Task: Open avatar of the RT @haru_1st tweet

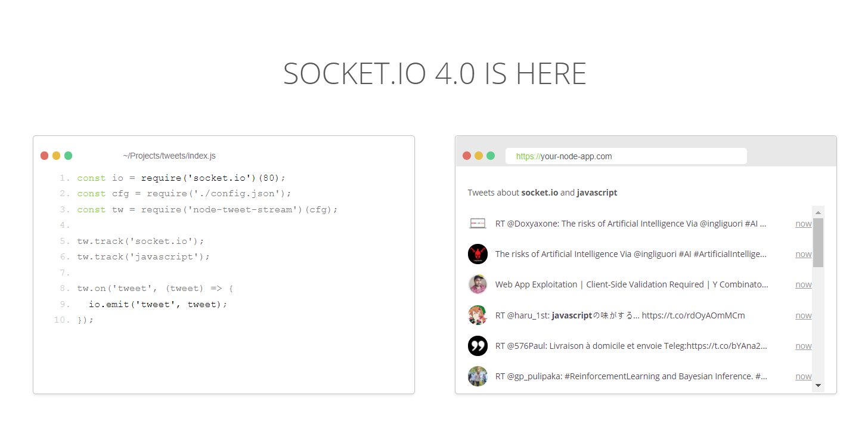Action: click(x=478, y=315)
